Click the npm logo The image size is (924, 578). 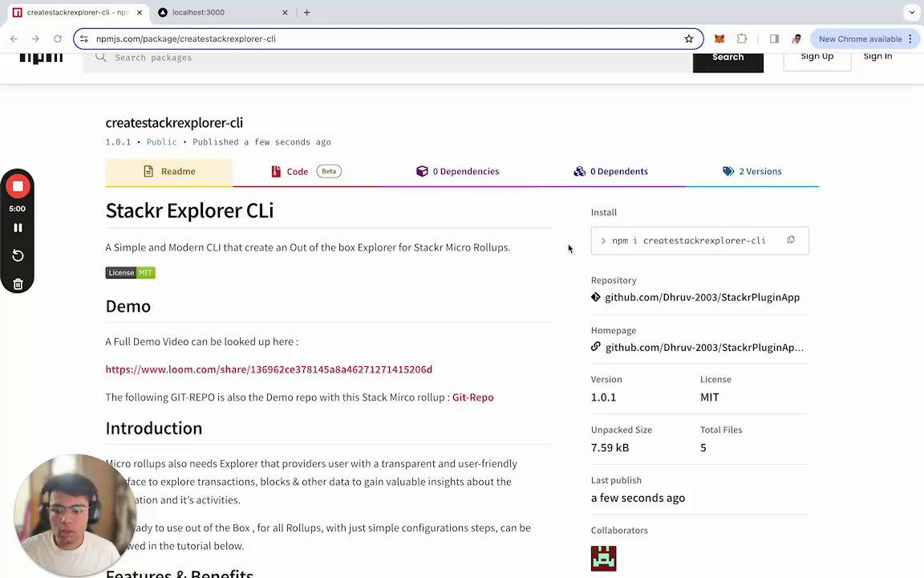41,58
